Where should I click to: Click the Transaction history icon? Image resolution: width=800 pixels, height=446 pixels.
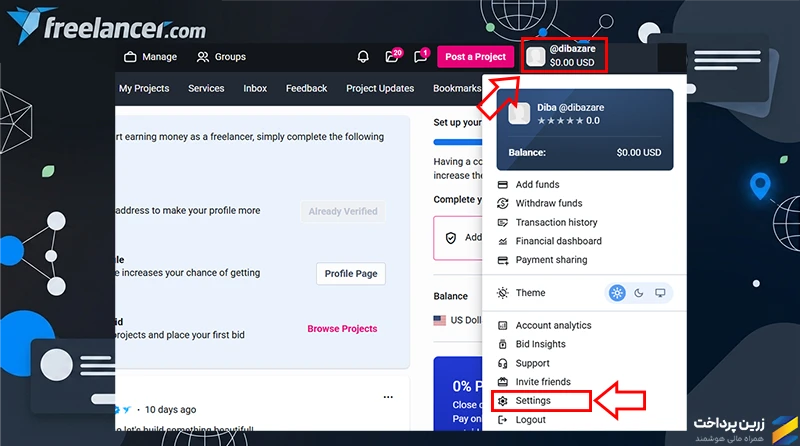[x=503, y=222]
